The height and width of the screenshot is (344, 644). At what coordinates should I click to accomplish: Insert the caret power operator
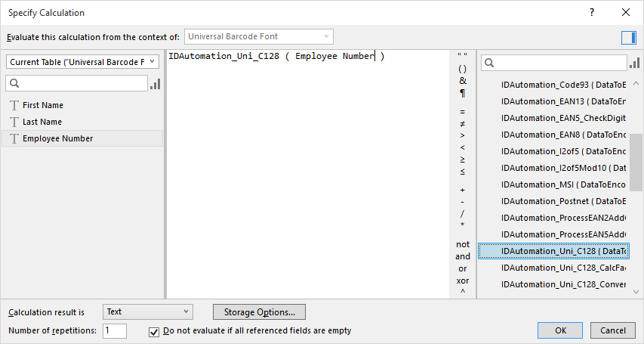[x=463, y=291]
